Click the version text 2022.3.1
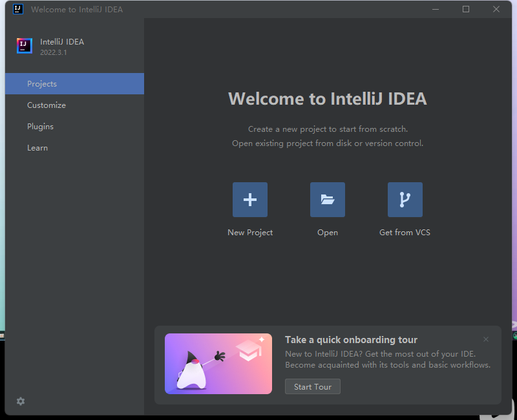This screenshot has height=420, width=517. point(54,53)
